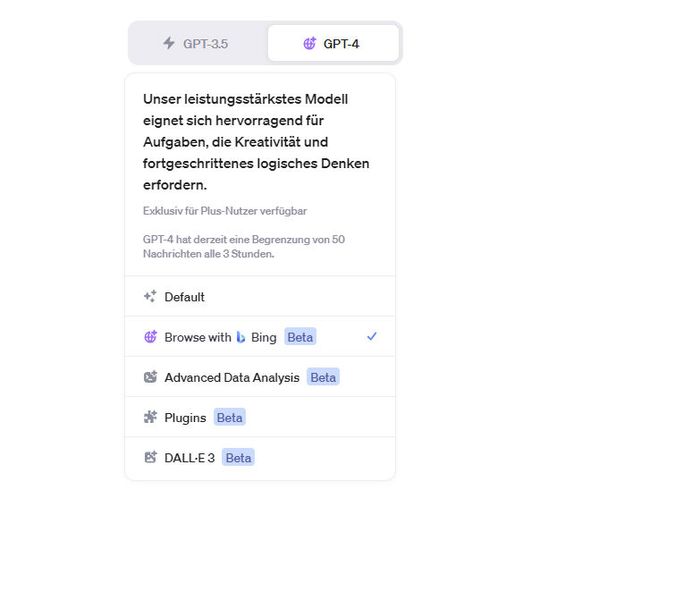Choose the Advanced Data Analysis option
The width and height of the screenshot is (700, 600).
pyautogui.click(x=231, y=377)
